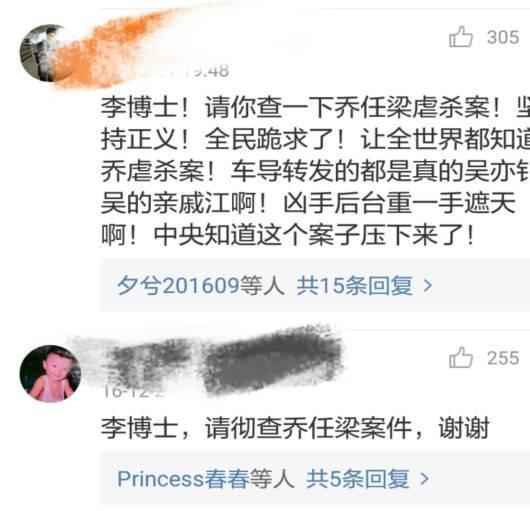Select the comment starting 李博士！请你查一下
Viewport: 530px width, 511px height.
pyautogui.click(x=315, y=171)
